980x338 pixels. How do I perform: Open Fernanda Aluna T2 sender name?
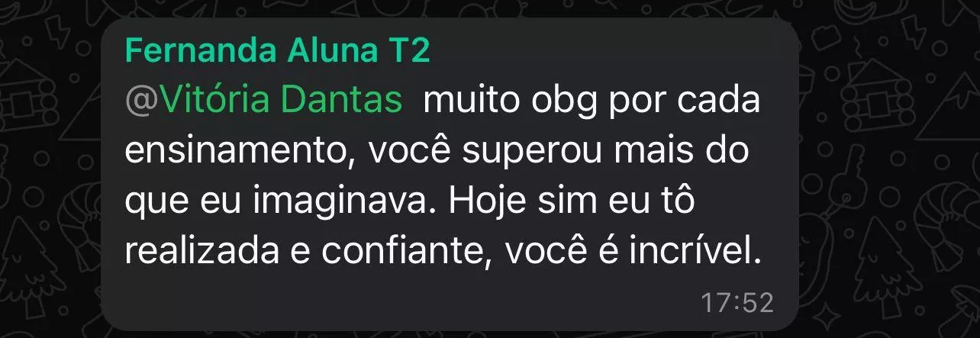click(x=277, y=53)
